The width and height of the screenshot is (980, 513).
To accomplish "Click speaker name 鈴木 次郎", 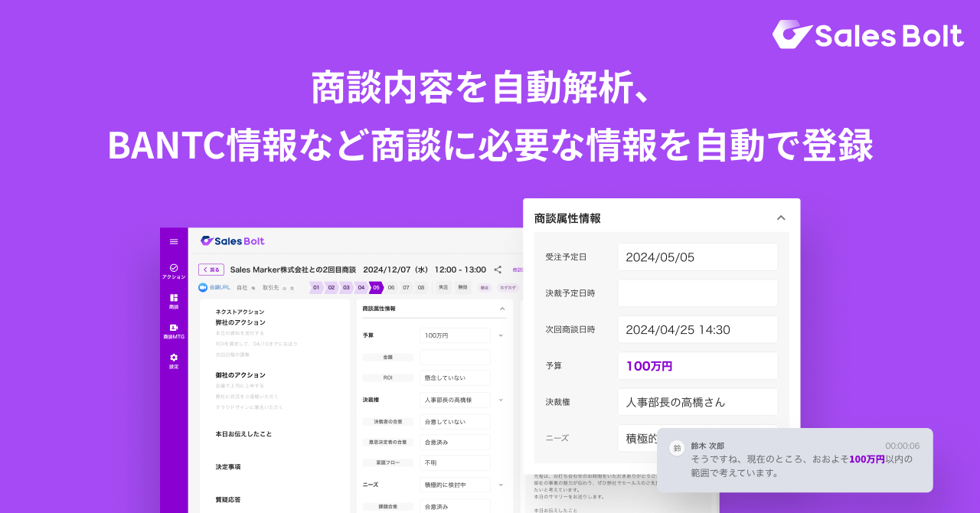I will (x=707, y=446).
